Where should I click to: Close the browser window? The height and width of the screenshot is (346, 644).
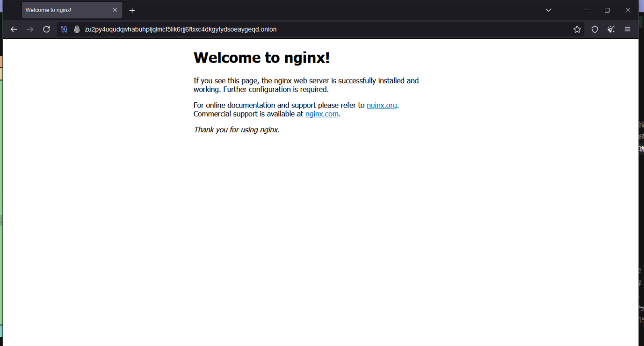(628, 10)
